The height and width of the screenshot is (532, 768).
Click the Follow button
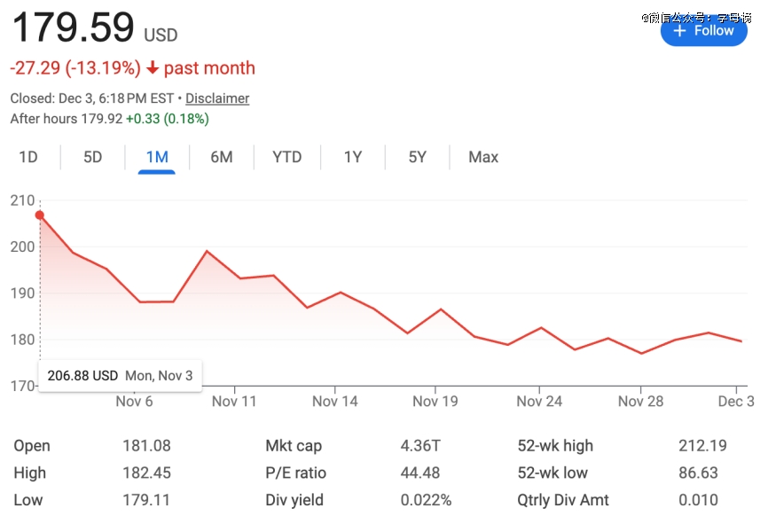pyautogui.click(x=703, y=31)
